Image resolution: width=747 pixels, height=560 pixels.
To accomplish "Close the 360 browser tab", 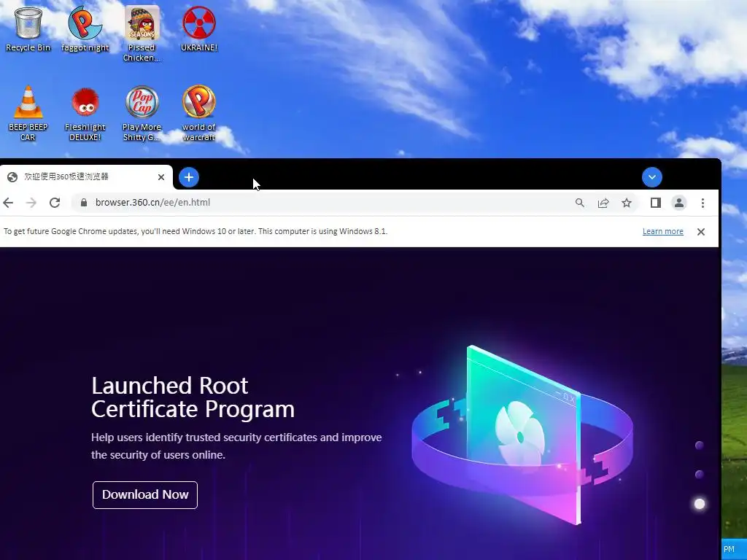I will coord(161,177).
